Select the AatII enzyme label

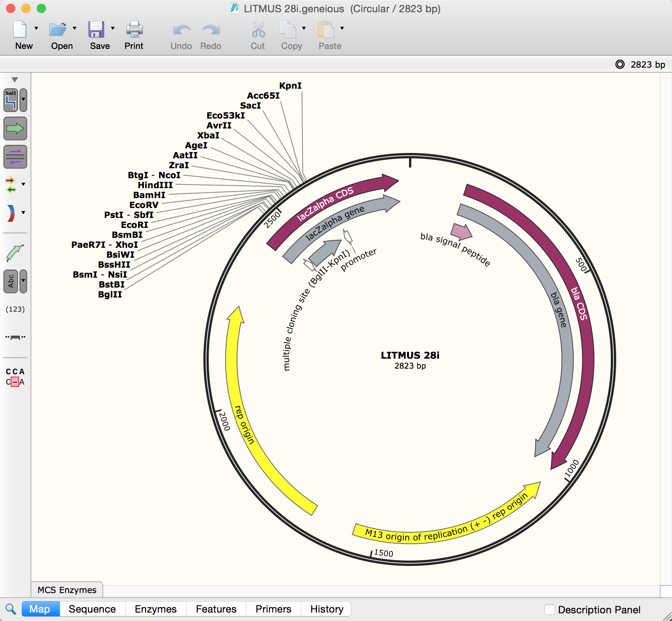(x=185, y=155)
